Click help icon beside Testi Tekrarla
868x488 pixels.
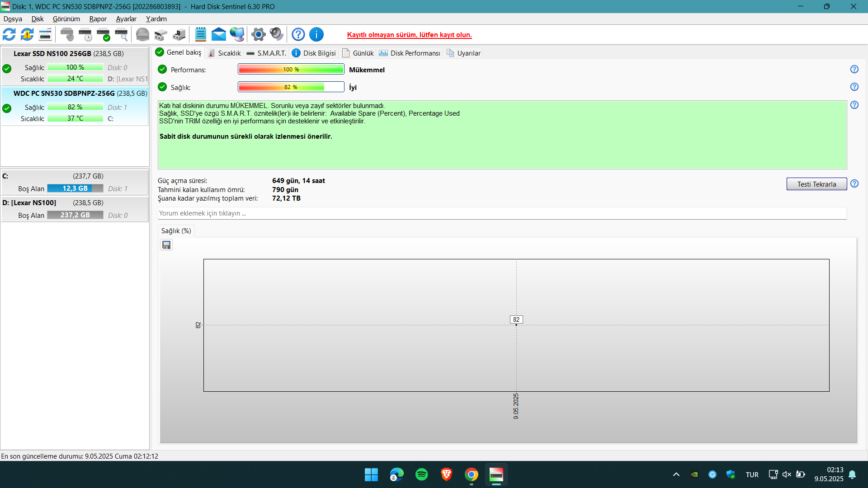click(x=854, y=183)
